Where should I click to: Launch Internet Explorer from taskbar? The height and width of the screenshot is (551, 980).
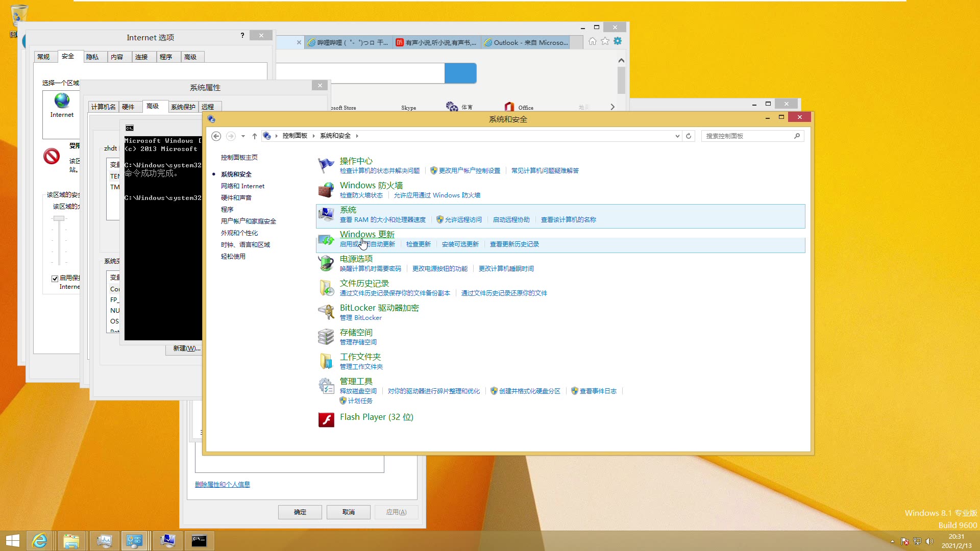tap(39, 541)
